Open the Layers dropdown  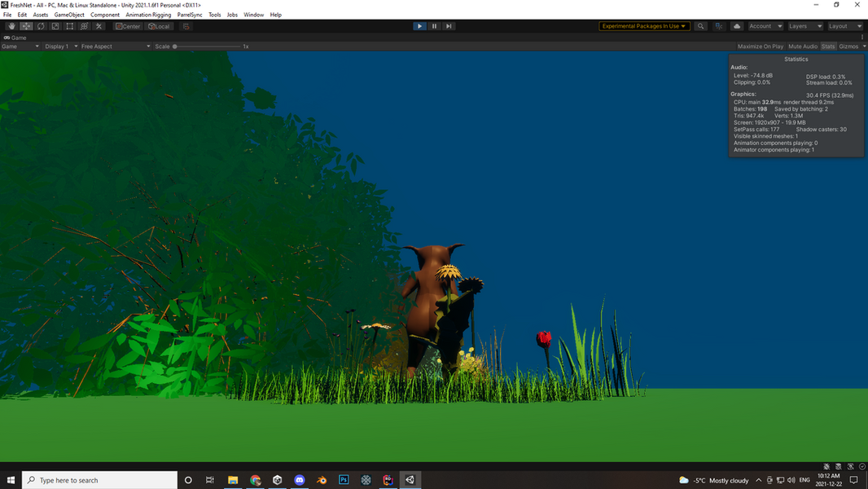pos(805,26)
